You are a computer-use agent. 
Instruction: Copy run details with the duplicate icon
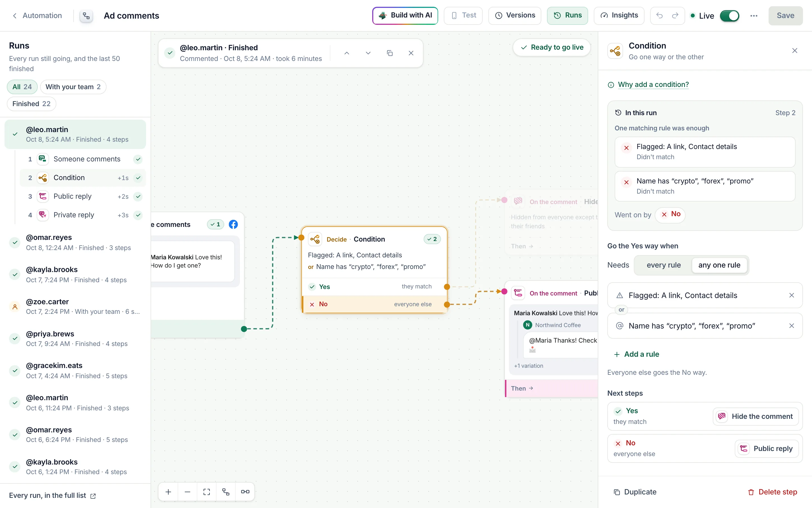390,53
